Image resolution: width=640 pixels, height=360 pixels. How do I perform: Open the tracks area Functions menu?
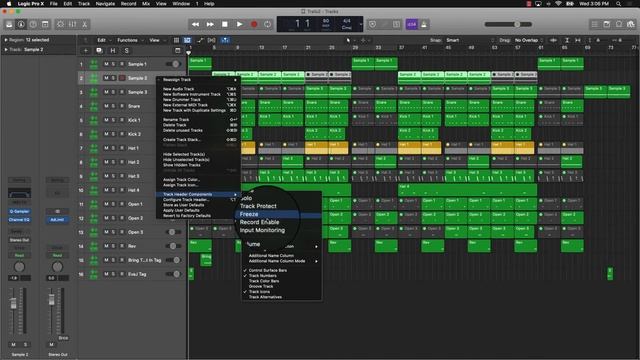130,40
